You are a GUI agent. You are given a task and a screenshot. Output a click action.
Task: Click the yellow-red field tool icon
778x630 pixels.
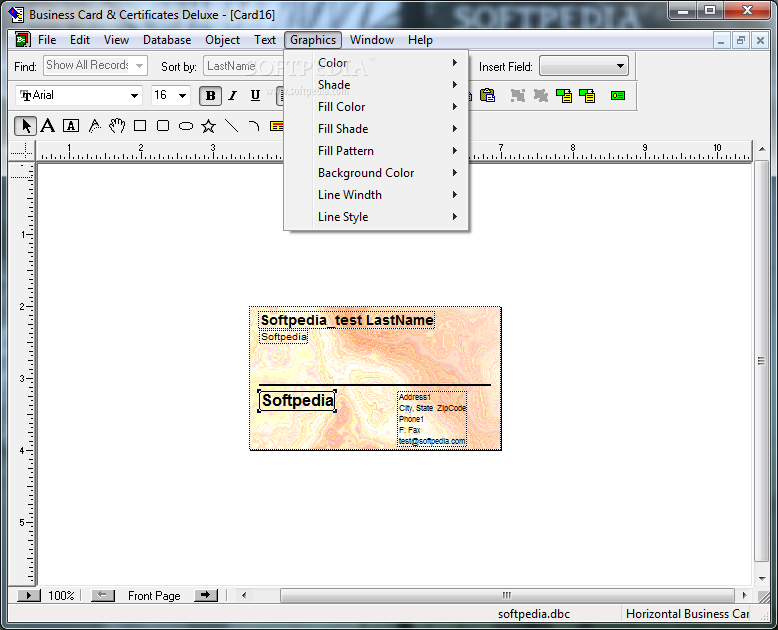coord(276,126)
